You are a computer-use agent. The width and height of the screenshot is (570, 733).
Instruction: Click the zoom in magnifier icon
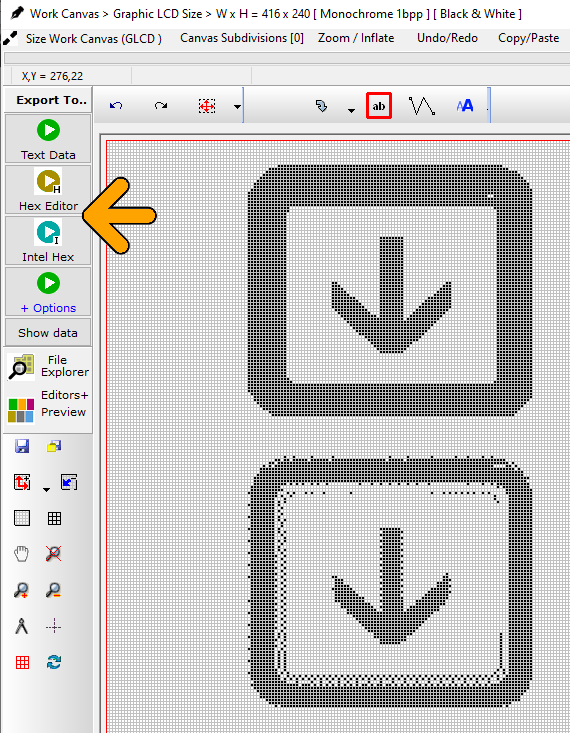click(x=21, y=590)
